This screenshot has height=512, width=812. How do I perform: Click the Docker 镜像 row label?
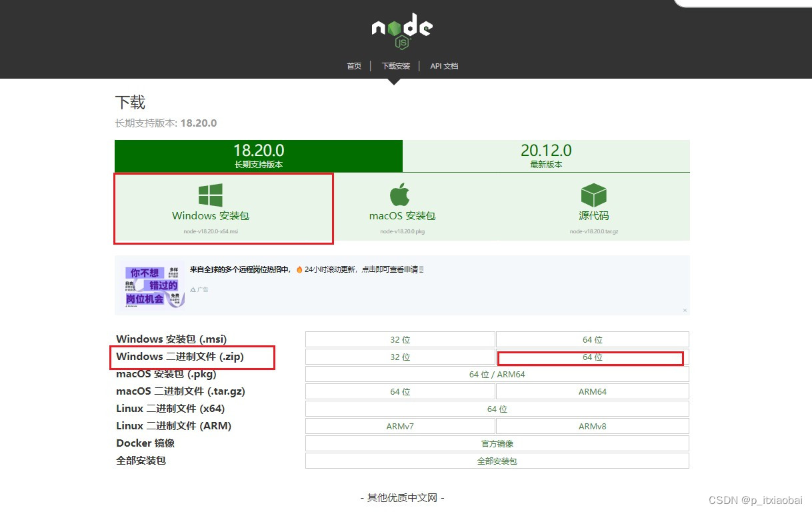[x=145, y=443]
